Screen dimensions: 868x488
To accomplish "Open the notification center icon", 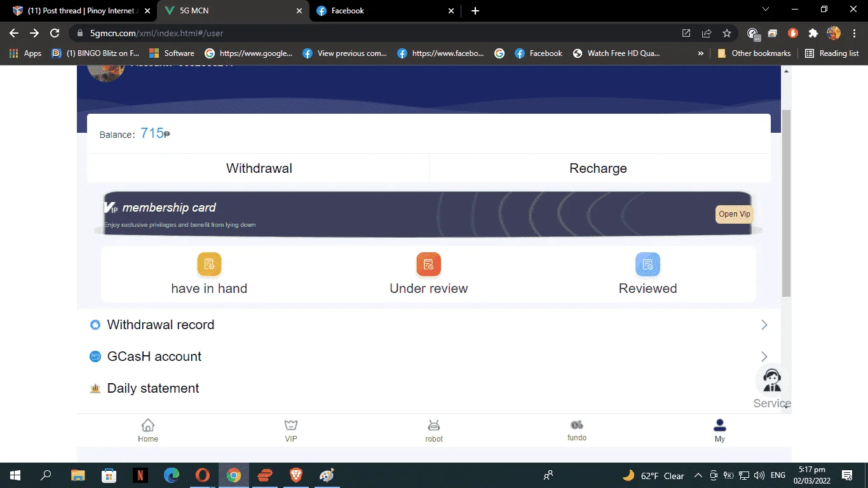I will pyautogui.click(x=847, y=475).
